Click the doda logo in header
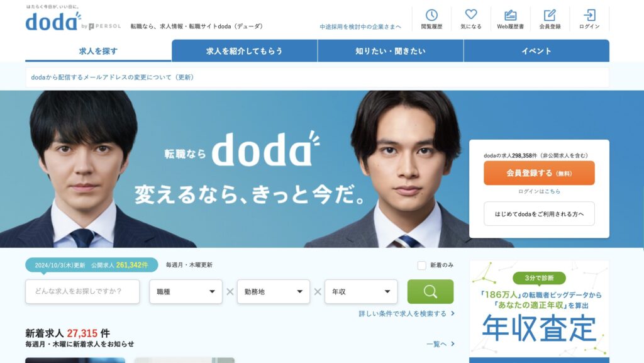This screenshot has width=644, height=363. pos(53,21)
